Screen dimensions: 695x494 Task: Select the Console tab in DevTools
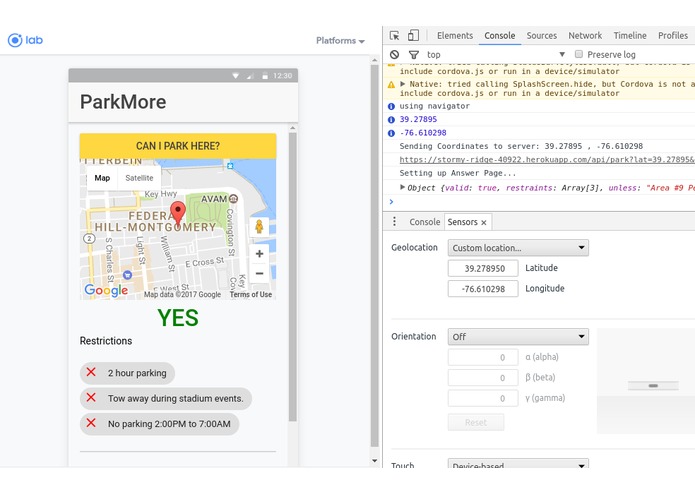coord(500,35)
